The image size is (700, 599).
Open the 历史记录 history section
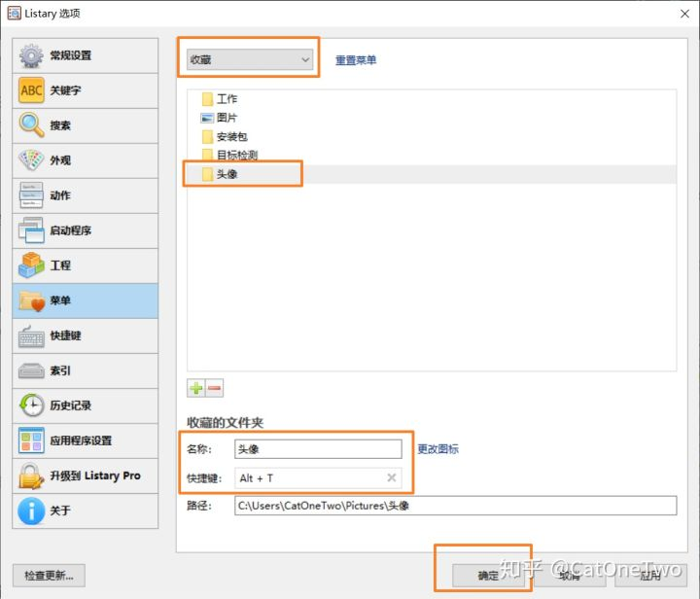(85, 405)
